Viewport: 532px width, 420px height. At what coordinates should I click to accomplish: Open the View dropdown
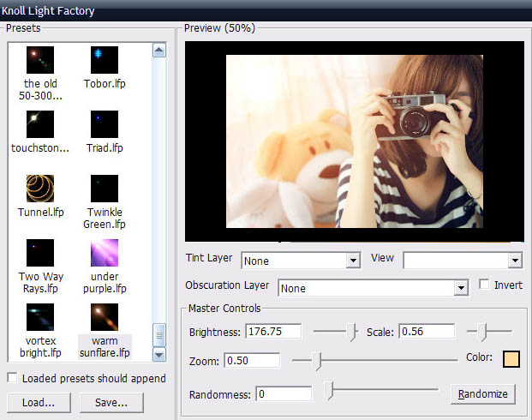coord(463,261)
